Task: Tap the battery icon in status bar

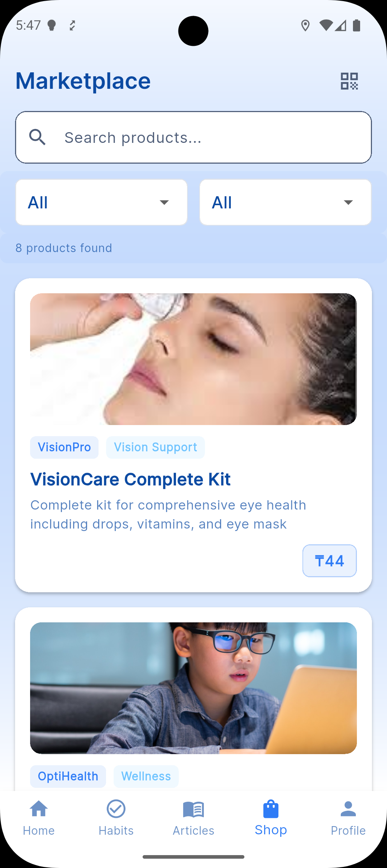Action: click(357, 25)
